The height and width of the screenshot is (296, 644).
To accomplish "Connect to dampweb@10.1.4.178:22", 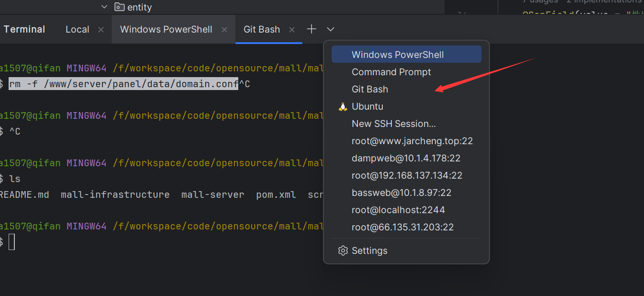I will click(406, 158).
